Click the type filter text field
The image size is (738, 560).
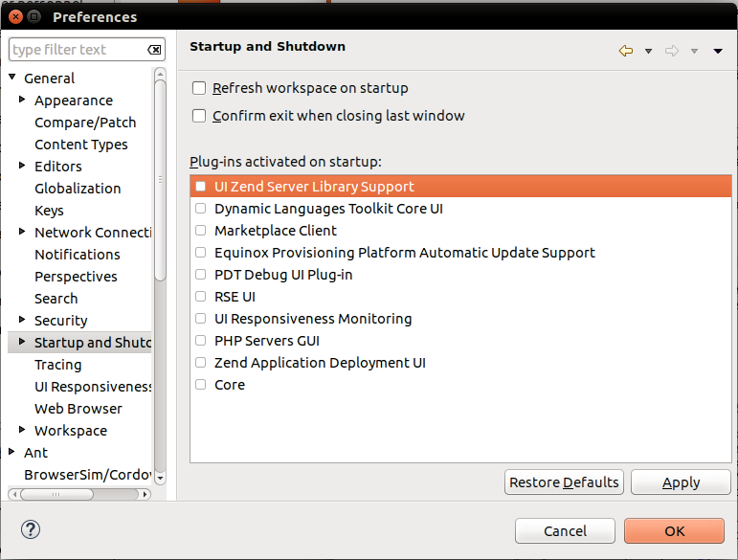(87, 50)
